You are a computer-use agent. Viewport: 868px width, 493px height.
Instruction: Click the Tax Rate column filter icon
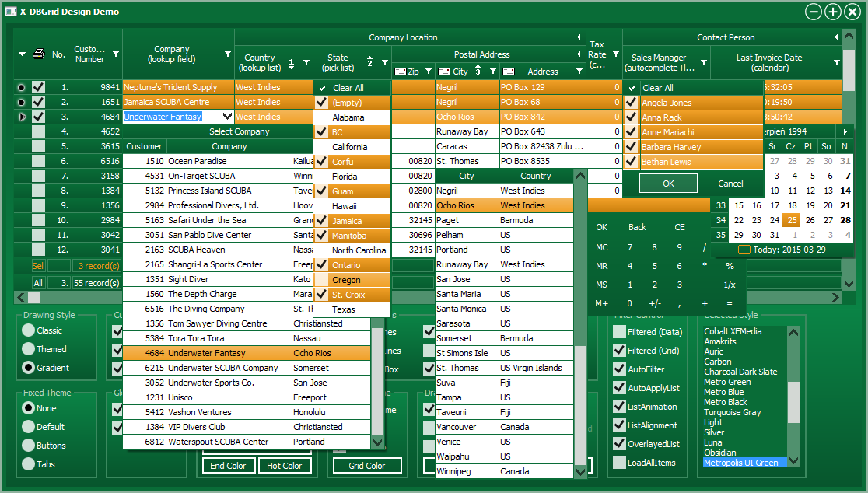(615, 54)
